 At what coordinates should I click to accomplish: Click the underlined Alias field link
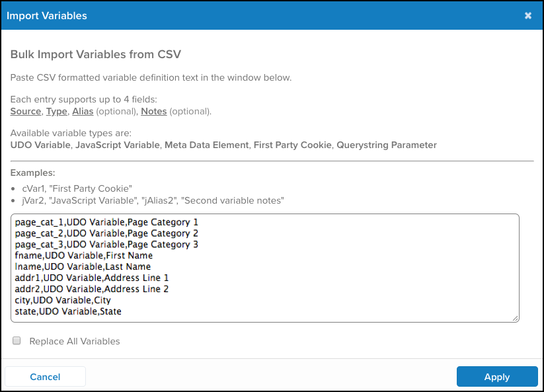(83, 111)
